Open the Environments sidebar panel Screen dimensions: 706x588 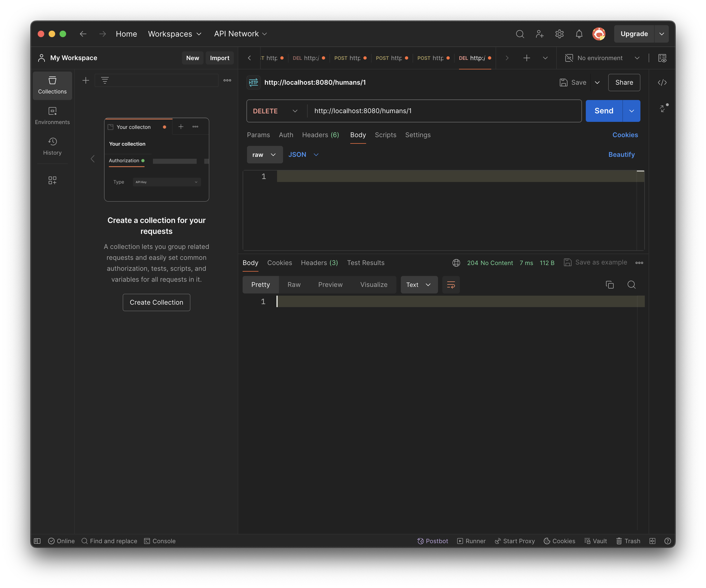click(x=52, y=115)
